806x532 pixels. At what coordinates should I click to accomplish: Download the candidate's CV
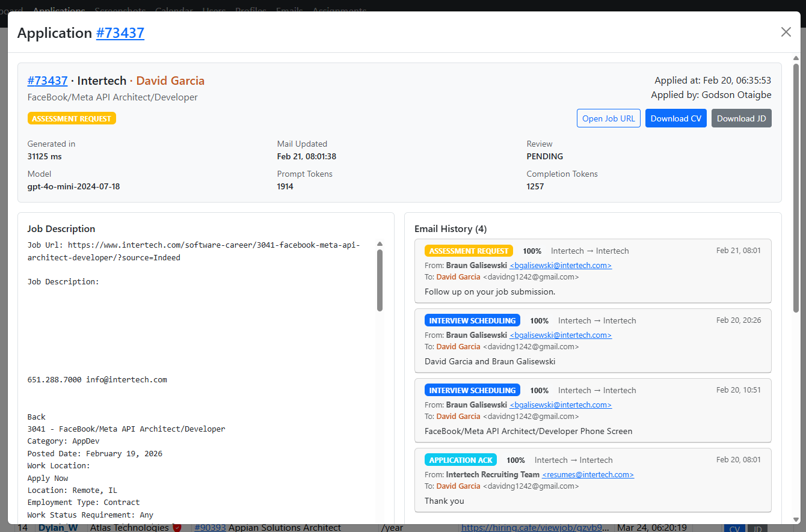coord(675,118)
